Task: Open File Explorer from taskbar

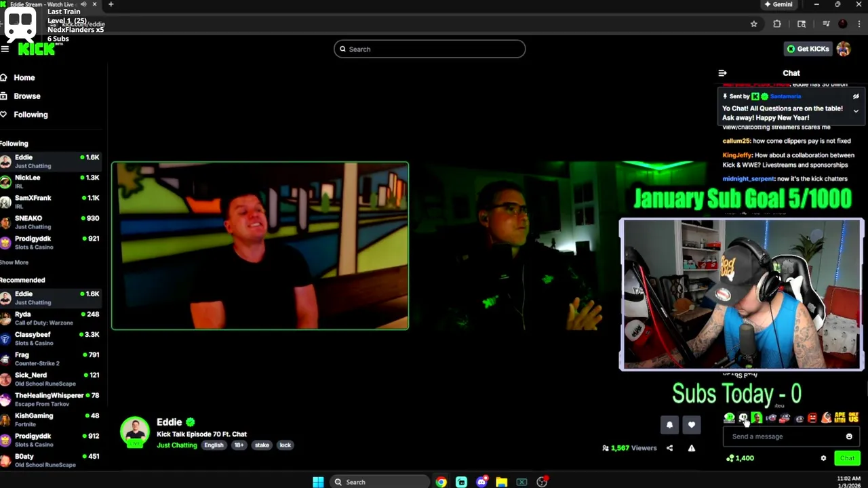Action: pos(502,482)
